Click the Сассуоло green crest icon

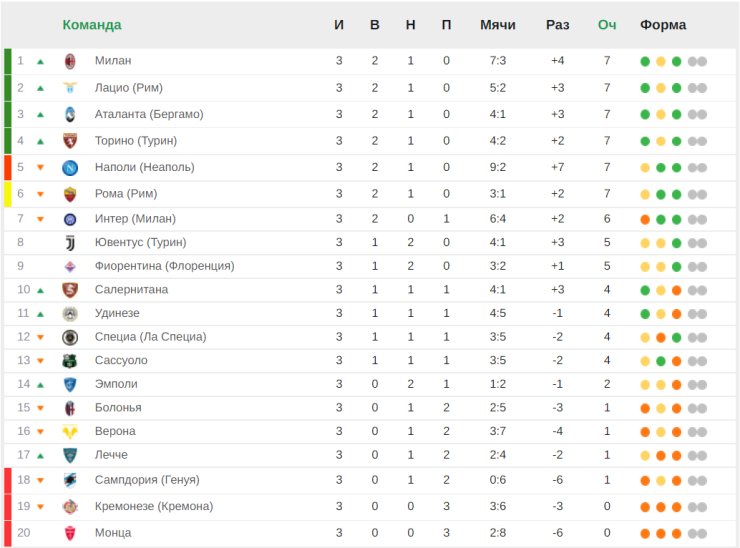click(70, 361)
